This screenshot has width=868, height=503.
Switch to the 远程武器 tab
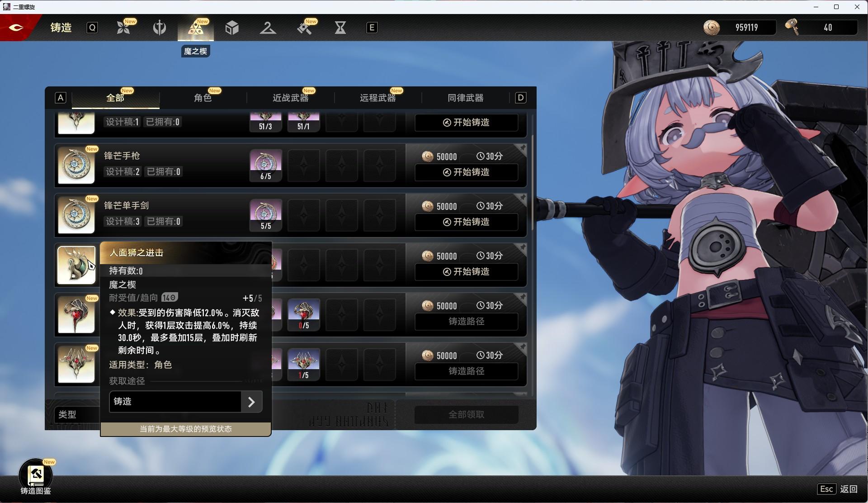(377, 98)
